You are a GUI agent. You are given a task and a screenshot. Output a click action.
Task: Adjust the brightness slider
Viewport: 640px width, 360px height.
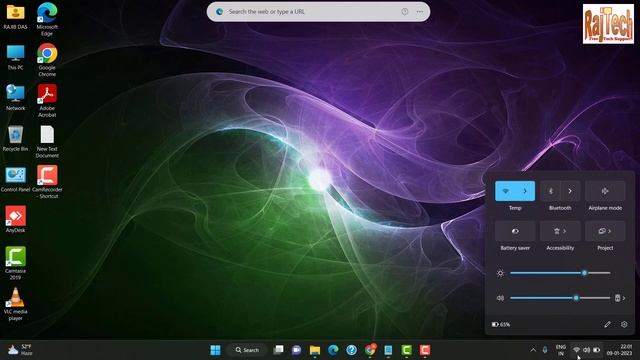560,273
